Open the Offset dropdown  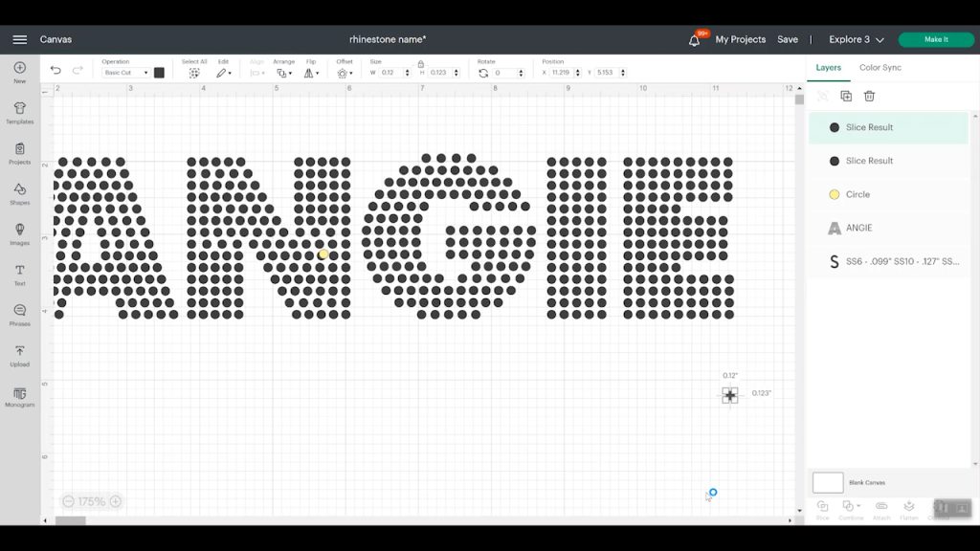[x=345, y=73]
